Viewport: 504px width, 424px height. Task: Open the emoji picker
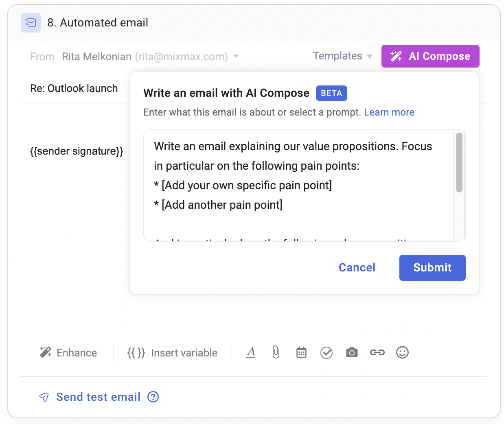(x=402, y=352)
